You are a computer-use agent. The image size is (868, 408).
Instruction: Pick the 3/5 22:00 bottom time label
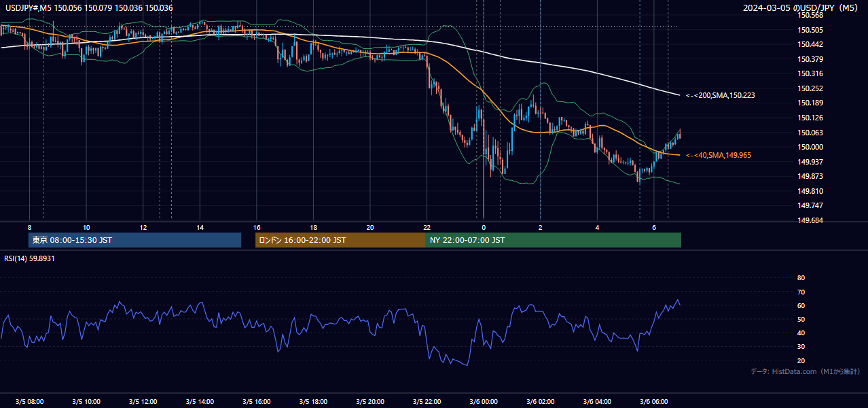(x=427, y=402)
